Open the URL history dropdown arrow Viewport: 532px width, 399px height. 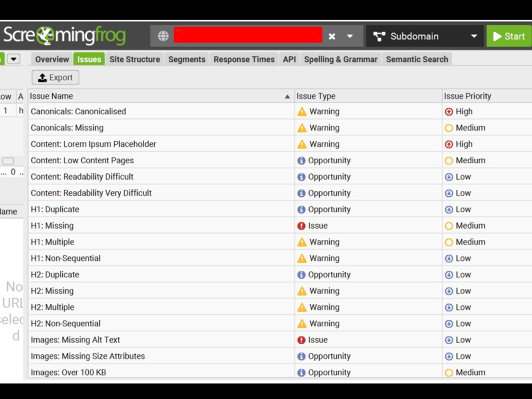350,36
